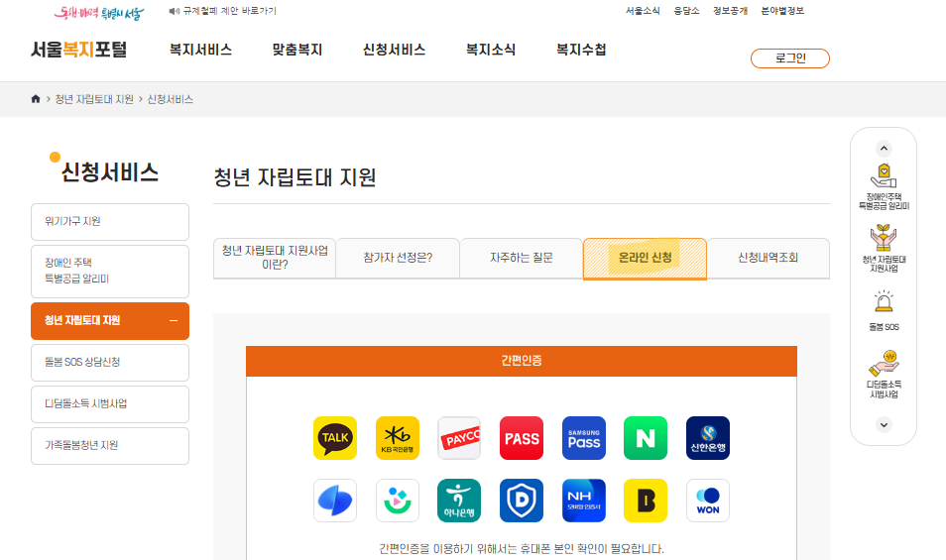Collapse the 청년 자립토대 지원 sidebar item
Viewport: 946px width, 560px height.
coord(174,321)
